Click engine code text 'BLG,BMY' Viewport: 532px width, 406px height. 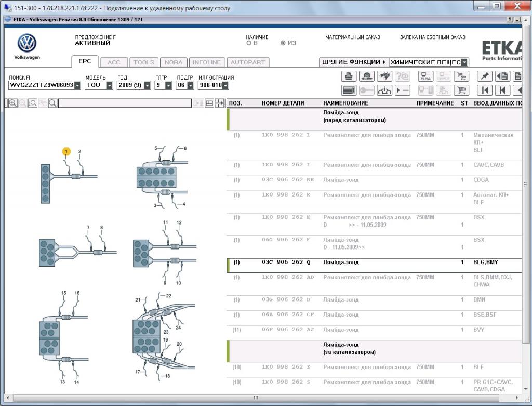(x=486, y=262)
